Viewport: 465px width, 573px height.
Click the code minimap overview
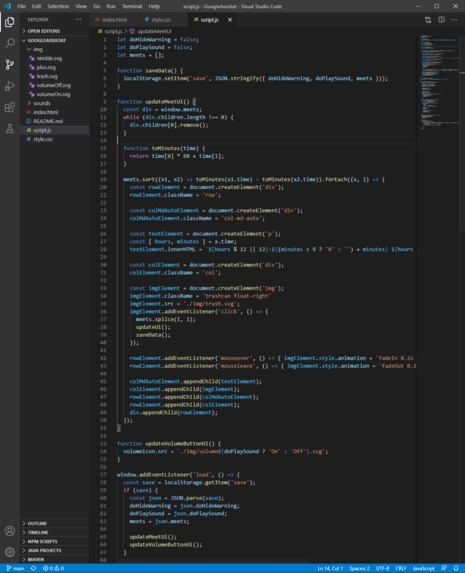[439, 82]
